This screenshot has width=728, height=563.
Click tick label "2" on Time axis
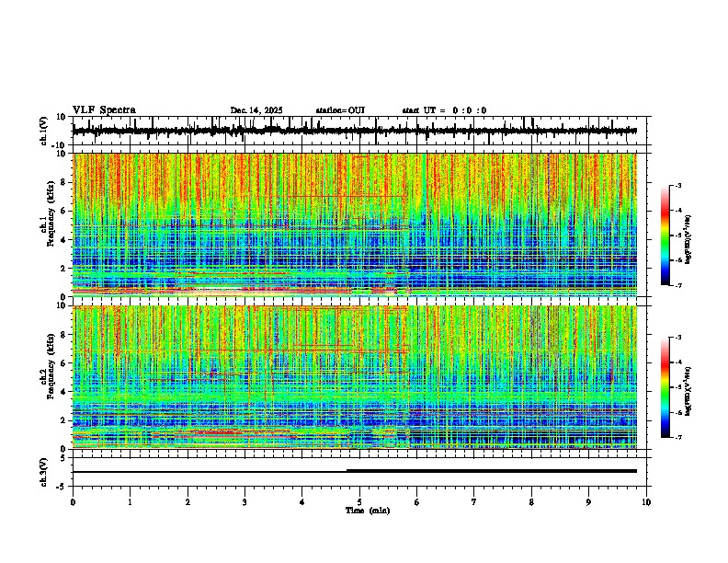coord(188,502)
